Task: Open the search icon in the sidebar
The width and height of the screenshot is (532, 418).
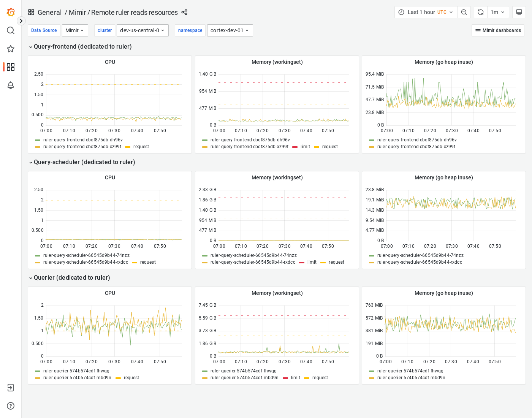Action: tap(10, 30)
